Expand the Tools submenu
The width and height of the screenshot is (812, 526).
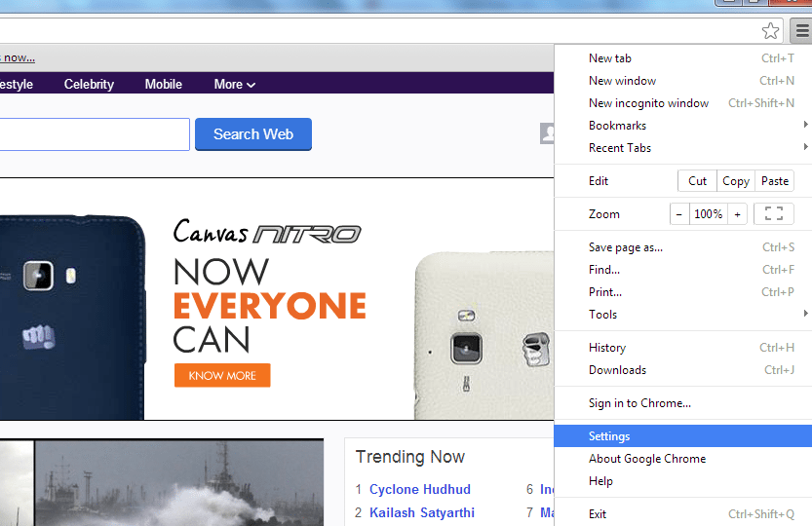point(683,315)
